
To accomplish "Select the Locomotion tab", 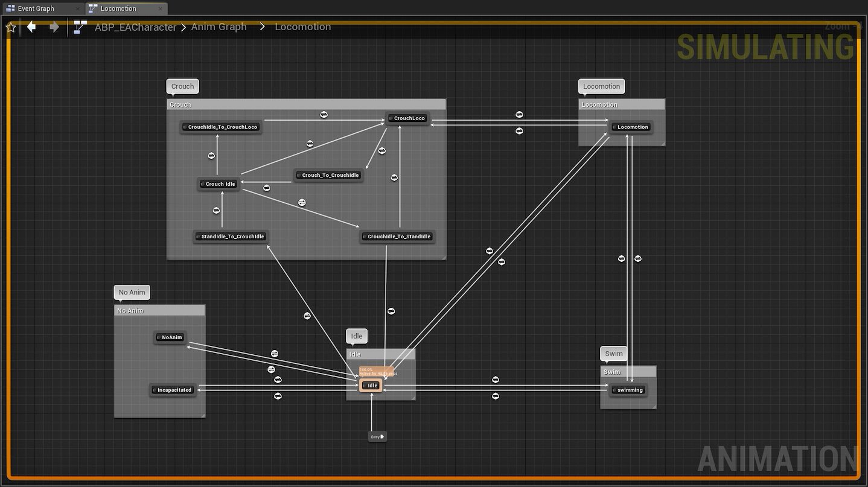I will [120, 8].
